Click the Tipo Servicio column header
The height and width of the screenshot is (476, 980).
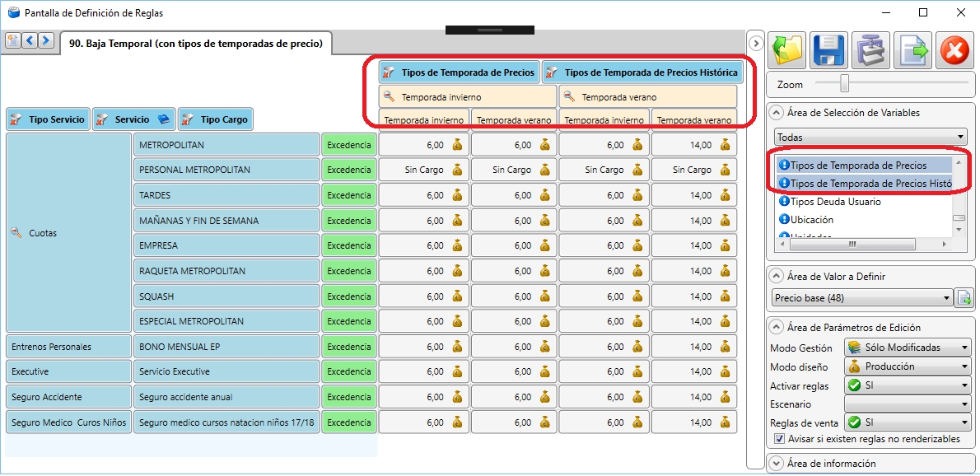point(48,119)
